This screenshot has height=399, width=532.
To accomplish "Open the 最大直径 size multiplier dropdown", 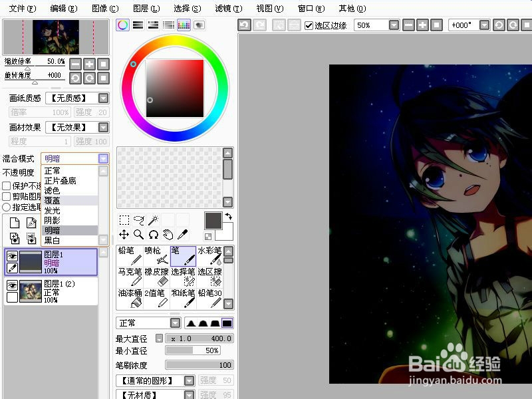I will pyautogui.click(x=159, y=338).
